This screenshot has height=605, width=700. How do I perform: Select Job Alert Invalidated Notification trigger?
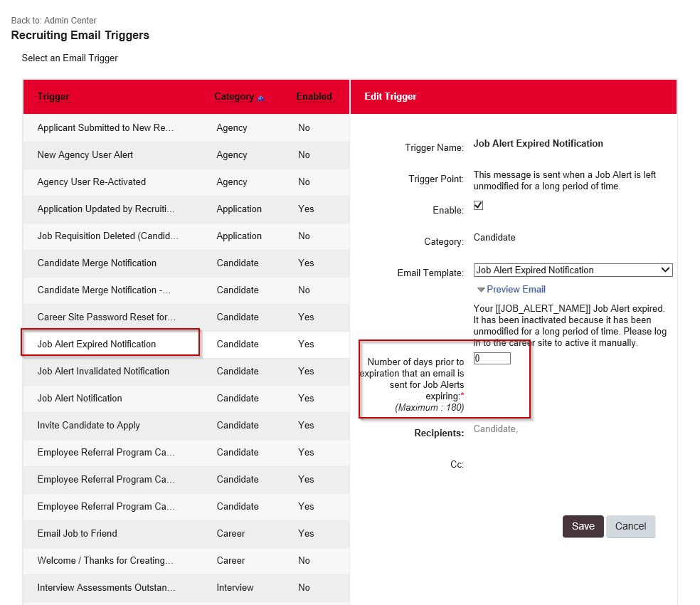103,372
